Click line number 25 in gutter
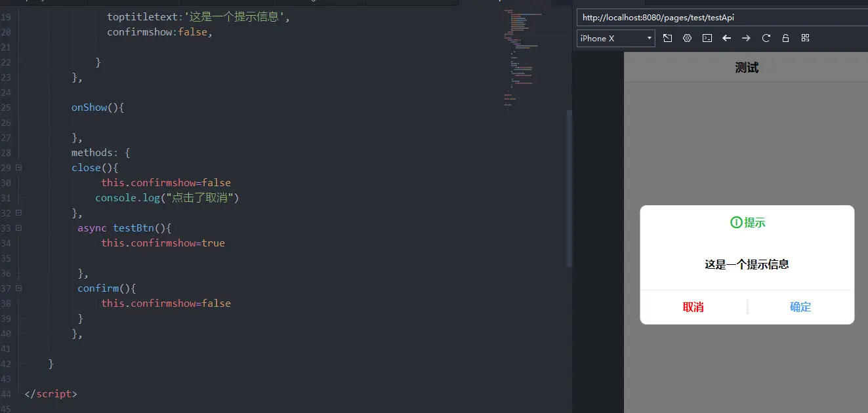This screenshot has width=868, height=413. click(6, 108)
